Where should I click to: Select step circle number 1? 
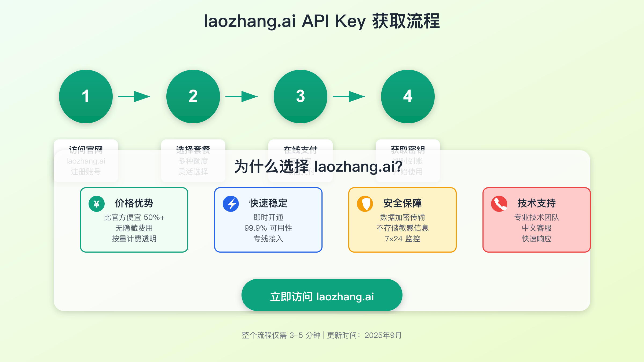86,97
